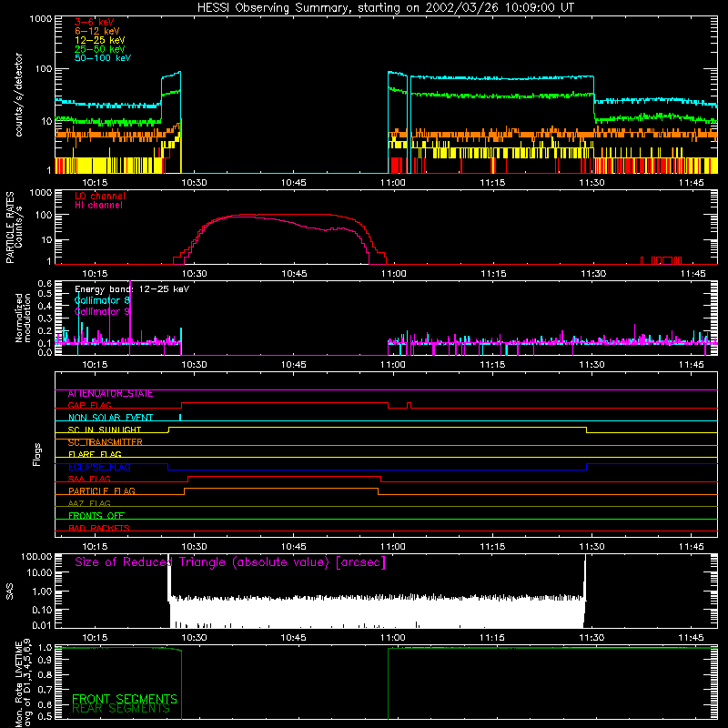Click the green 25-50 keV legend entry
Viewport: 728px width, 728px height.
[100, 49]
